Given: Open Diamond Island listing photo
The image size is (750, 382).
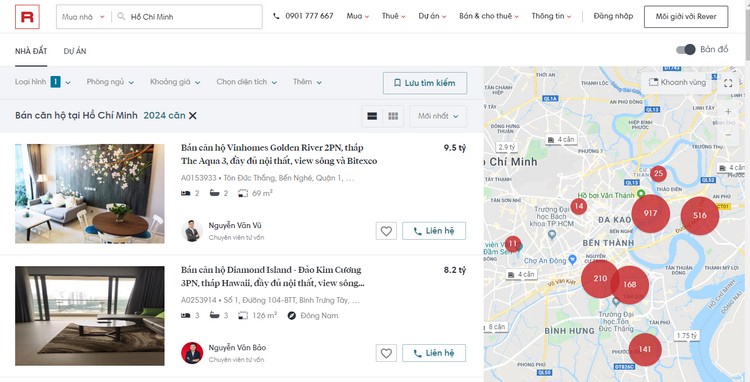Looking at the screenshot, I should [x=89, y=316].
